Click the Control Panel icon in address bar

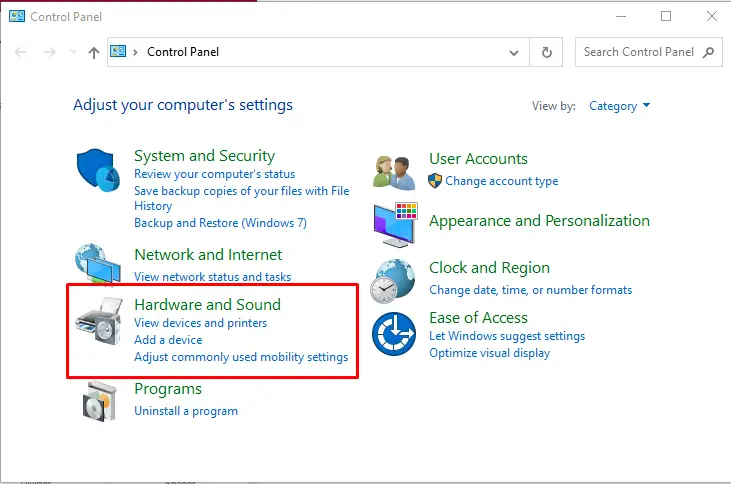pyautogui.click(x=118, y=51)
